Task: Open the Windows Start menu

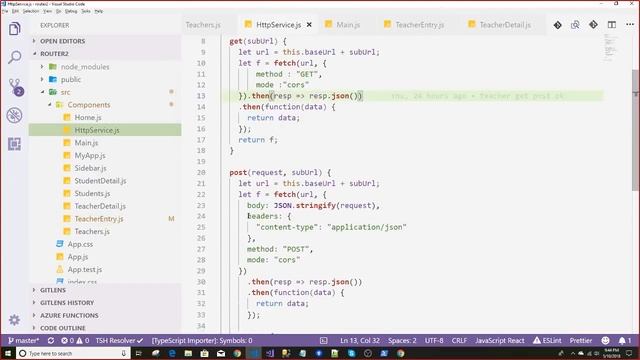Action: [7, 353]
